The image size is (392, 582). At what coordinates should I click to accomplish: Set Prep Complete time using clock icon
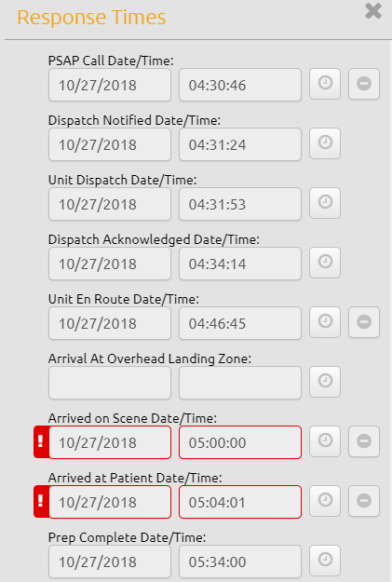(325, 561)
